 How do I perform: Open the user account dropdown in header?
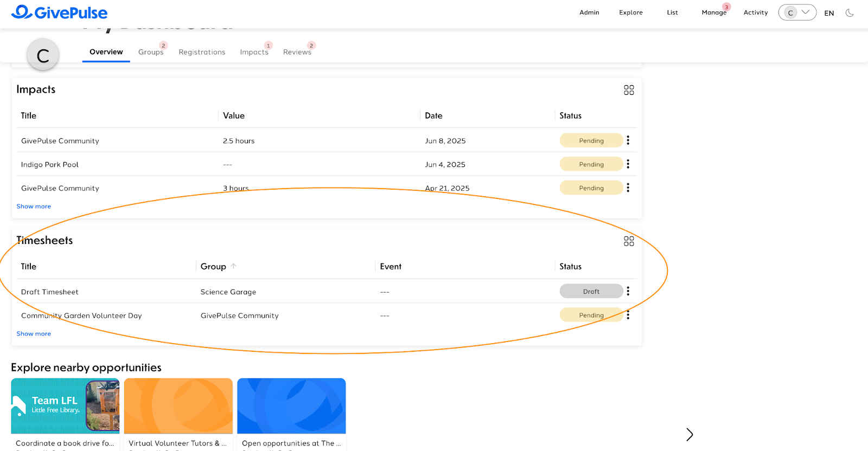(797, 12)
